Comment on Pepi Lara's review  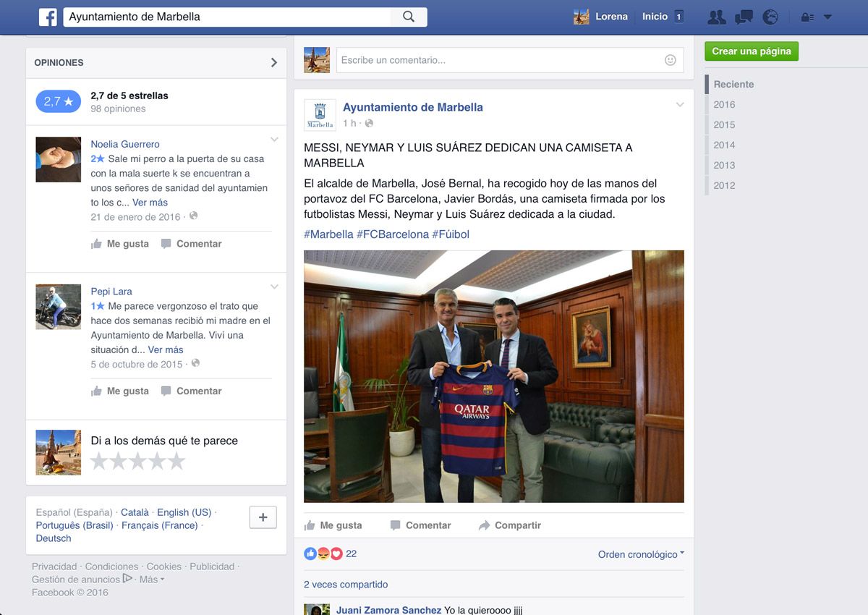192,391
